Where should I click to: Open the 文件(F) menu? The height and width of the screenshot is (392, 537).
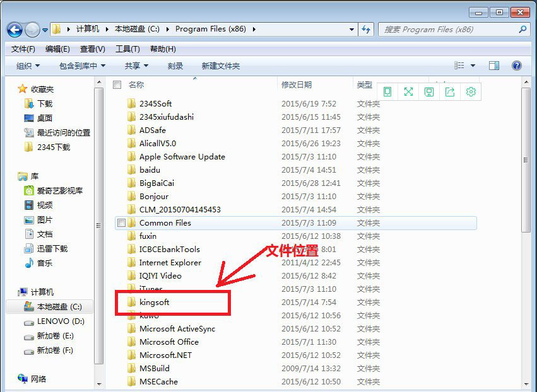pyautogui.click(x=23, y=49)
